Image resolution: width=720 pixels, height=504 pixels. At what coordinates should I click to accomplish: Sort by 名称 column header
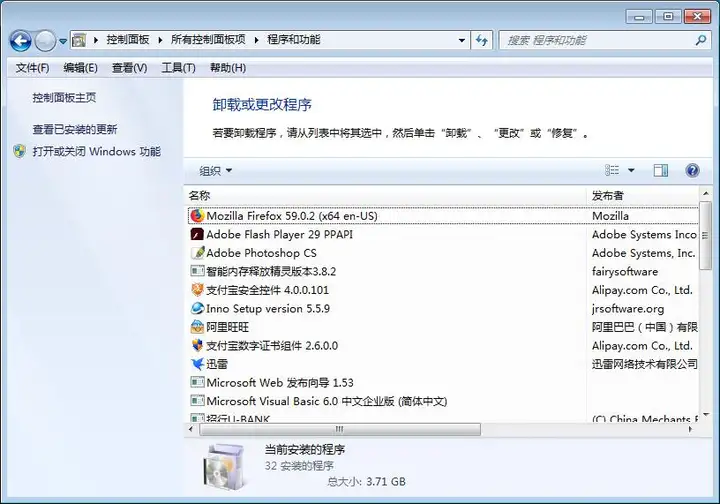[385, 196]
